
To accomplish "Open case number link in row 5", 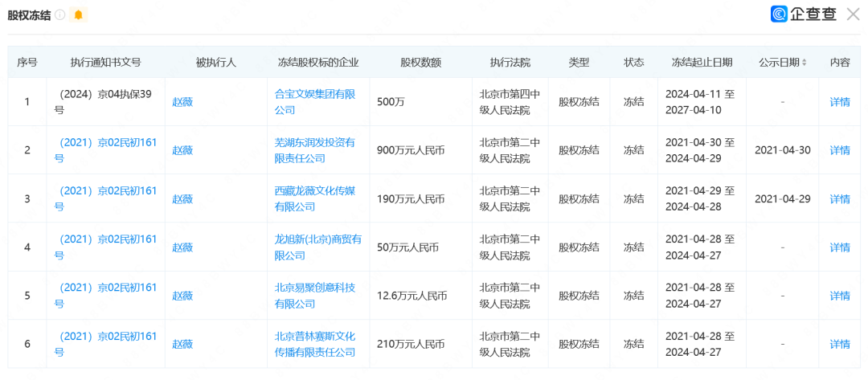I will (x=105, y=296).
